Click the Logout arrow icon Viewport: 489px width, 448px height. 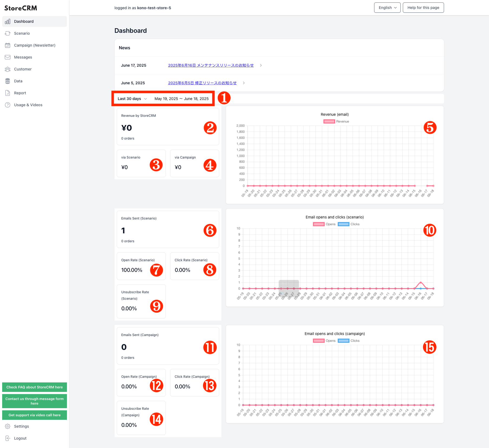tap(8, 438)
